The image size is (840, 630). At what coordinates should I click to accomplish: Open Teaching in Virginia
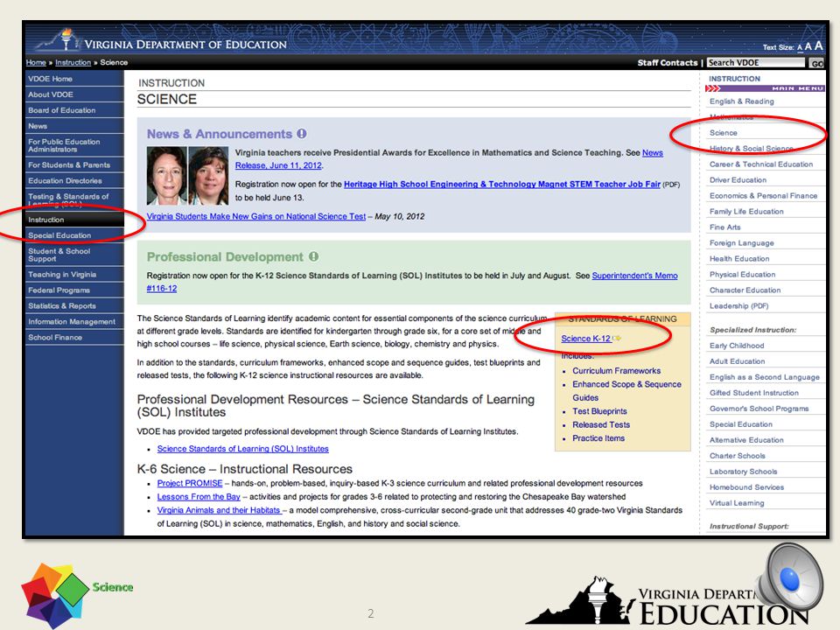(x=74, y=274)
